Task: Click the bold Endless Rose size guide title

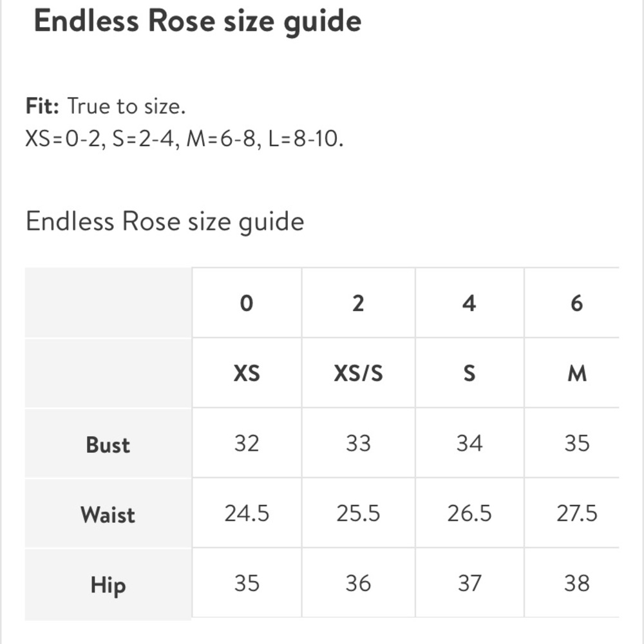Action: pos(198,21)
